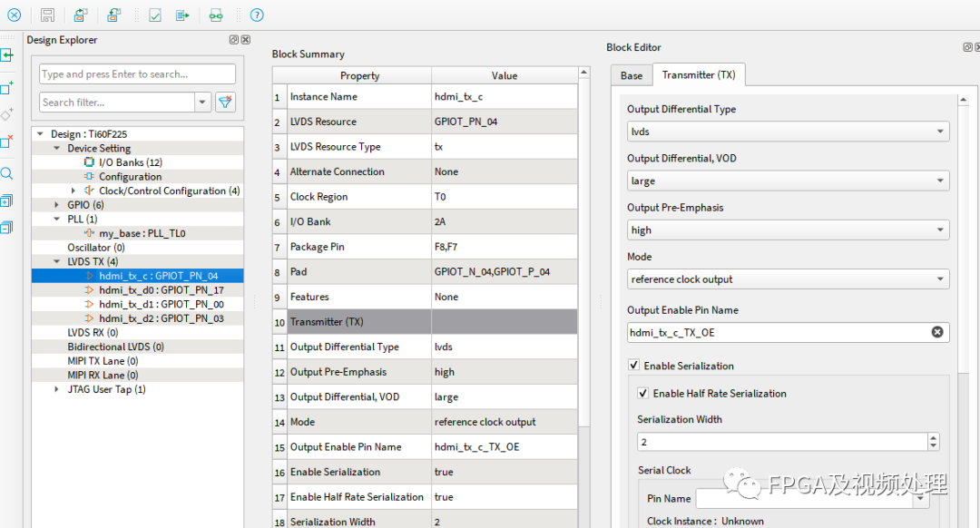
Task: Select Bidirectional LVDS (0) in tree
Action: [115, 347]
